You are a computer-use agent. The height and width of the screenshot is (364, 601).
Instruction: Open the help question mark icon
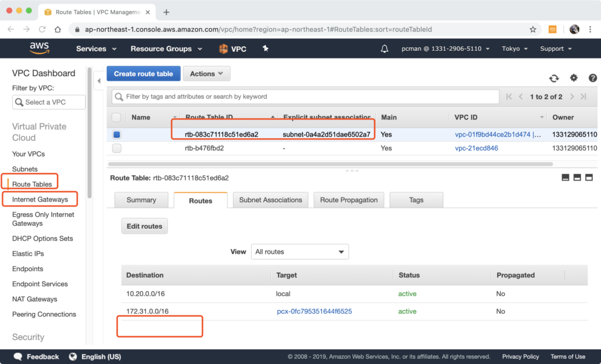593,78
